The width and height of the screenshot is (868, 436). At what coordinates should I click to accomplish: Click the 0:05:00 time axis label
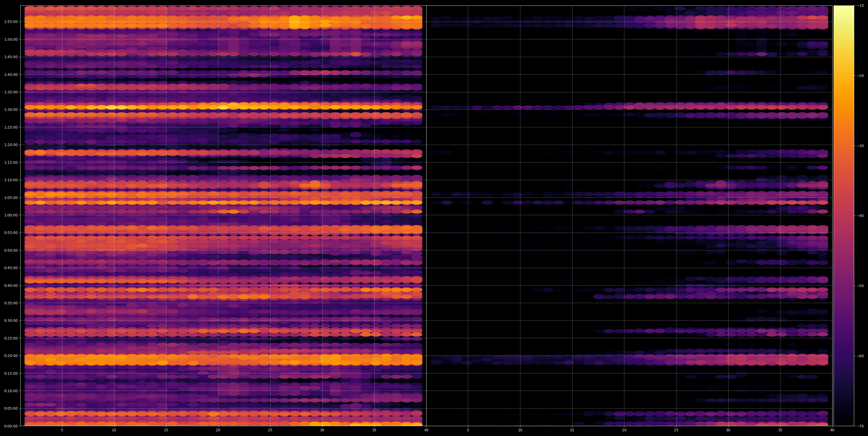point(11,408)
